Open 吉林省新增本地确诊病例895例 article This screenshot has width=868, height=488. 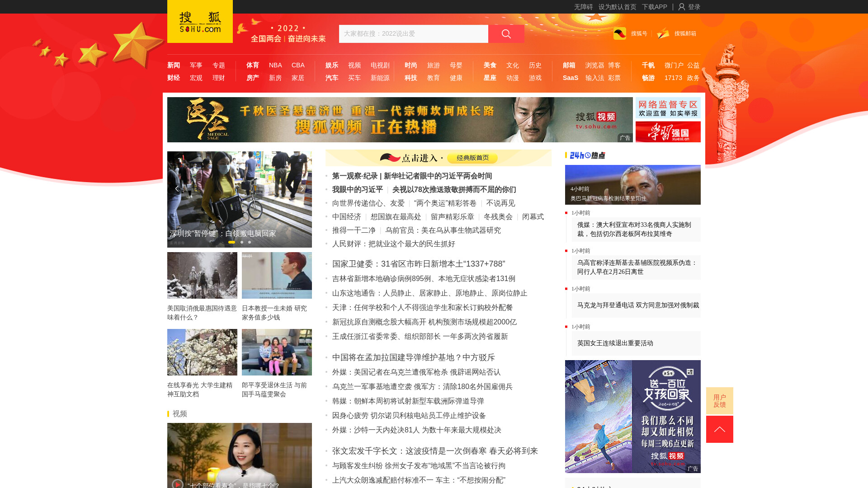[x=424, y=279]
